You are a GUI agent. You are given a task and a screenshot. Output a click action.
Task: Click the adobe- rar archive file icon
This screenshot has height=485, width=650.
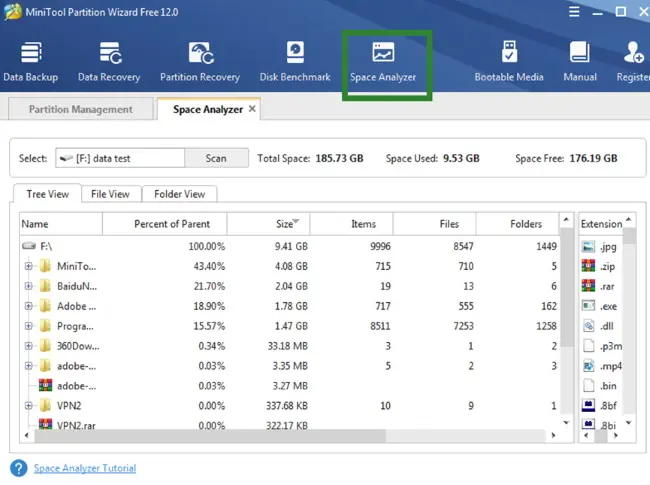45,386
